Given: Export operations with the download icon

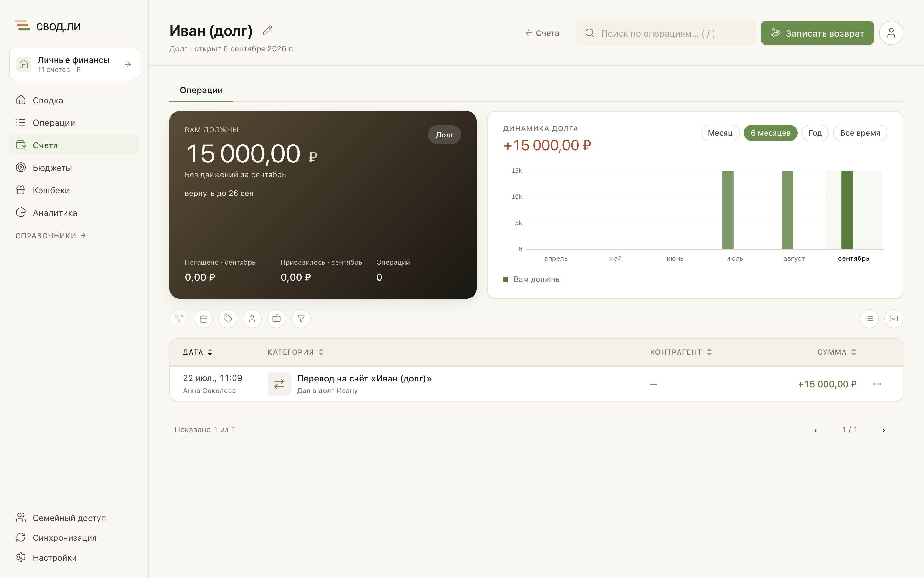Looking at the screenshot, I should coord(894,319).
